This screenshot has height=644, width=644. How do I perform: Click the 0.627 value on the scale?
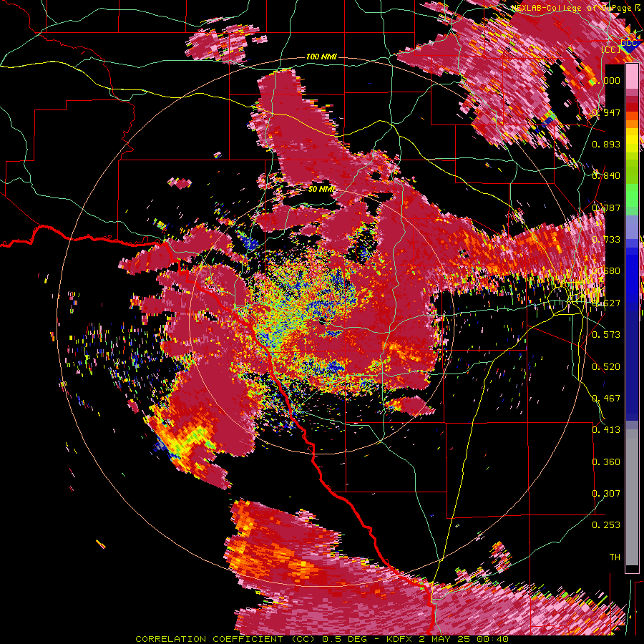click(x=606, y=303)
